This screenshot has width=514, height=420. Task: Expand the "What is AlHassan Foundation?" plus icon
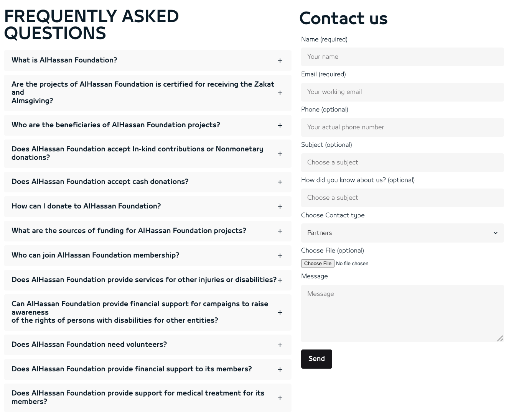click(x=280, y=61)
